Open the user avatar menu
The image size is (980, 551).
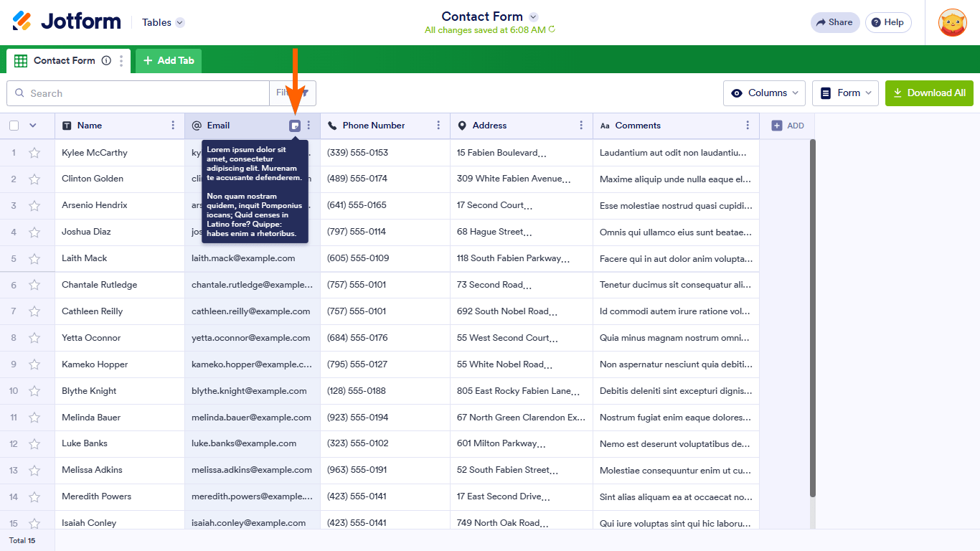953,22
